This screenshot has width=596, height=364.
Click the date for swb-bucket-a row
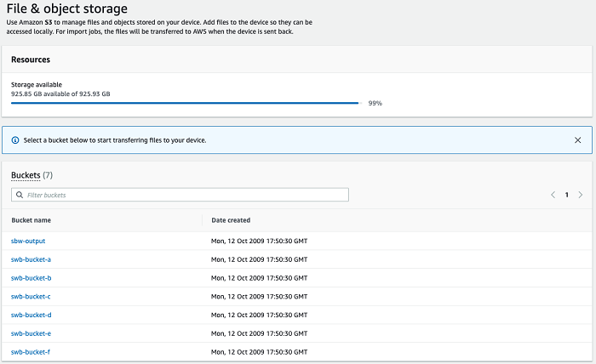(x=259, y=259)
